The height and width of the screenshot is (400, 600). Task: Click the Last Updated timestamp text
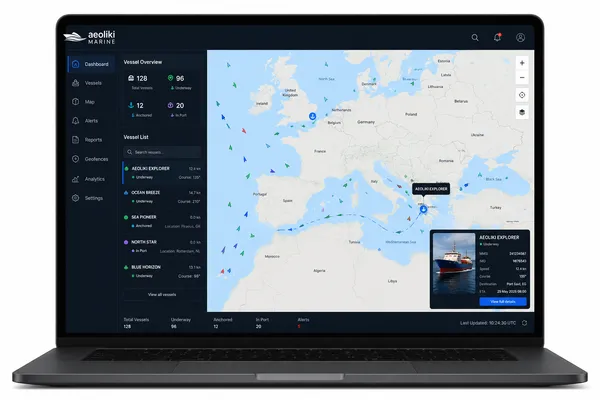coord(488,323)
